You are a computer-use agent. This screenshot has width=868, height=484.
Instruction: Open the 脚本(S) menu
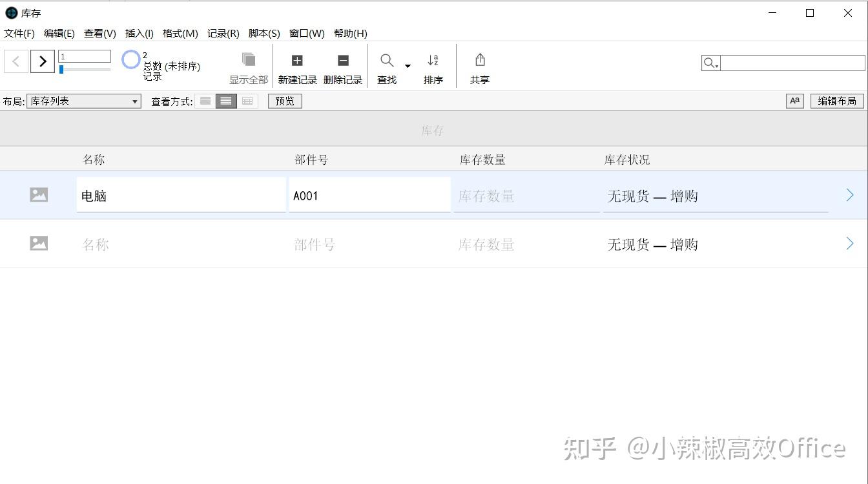click(x=263, y=33)
